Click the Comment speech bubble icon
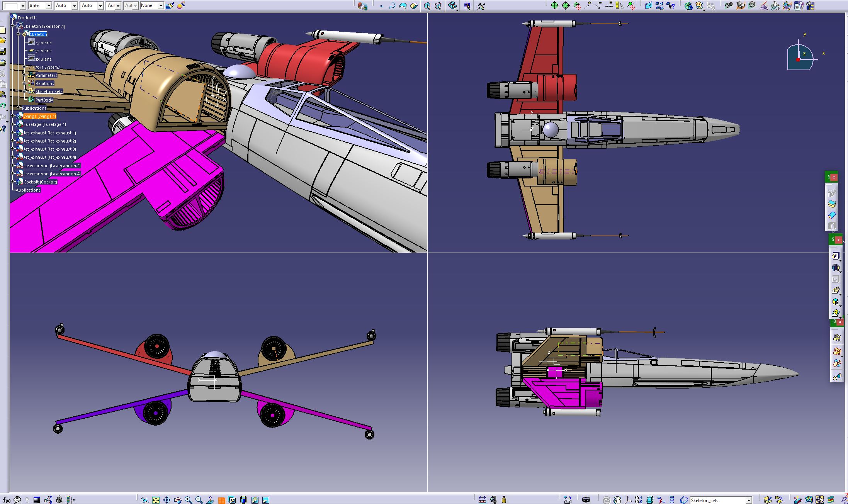 point(17,500)
